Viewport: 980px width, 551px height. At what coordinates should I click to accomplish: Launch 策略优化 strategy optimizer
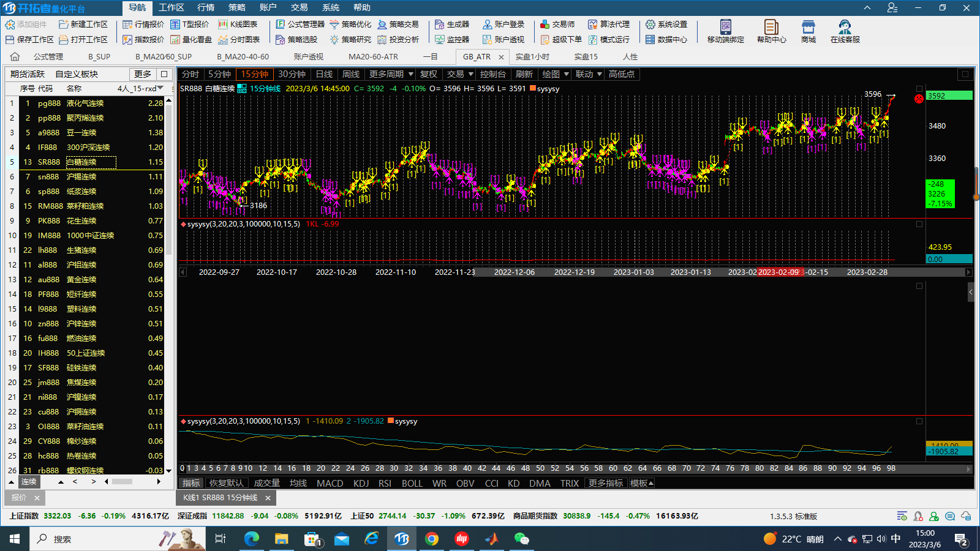point(350,24)
